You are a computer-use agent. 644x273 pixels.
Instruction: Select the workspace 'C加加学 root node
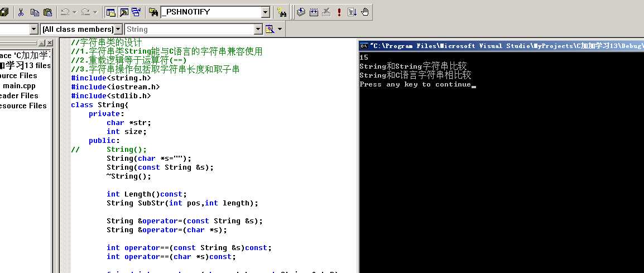pos(25,55)
